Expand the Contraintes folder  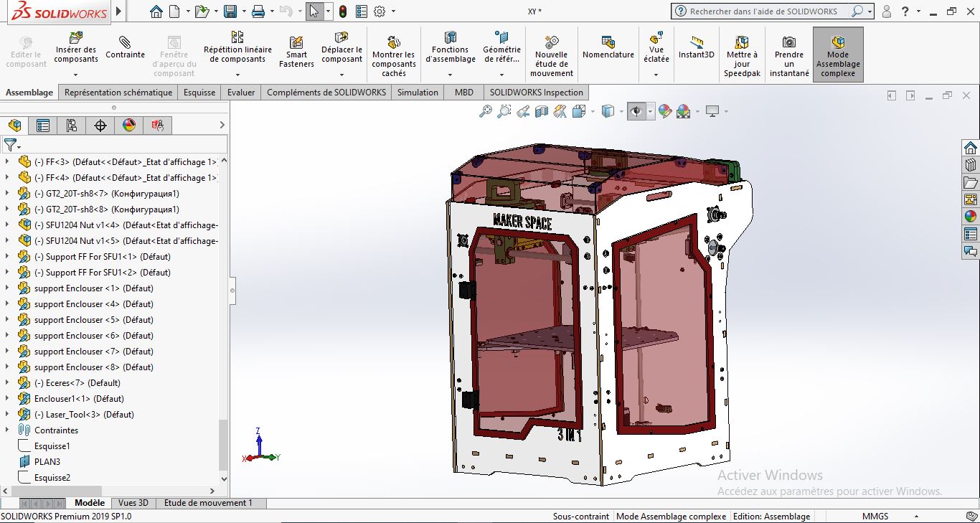point(7,430)
